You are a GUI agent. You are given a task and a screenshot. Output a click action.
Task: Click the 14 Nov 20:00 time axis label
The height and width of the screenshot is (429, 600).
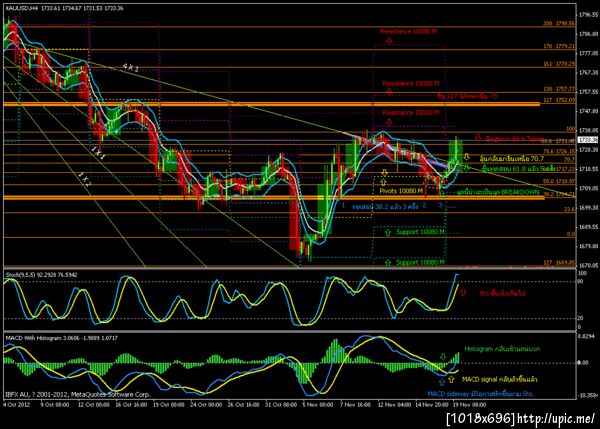click(432, 405)
